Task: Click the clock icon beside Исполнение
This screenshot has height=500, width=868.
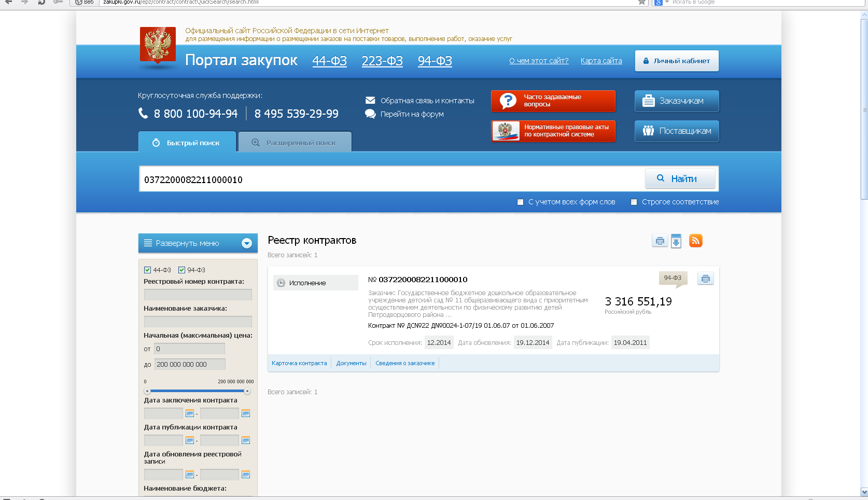Action: (x=281, y=283)
